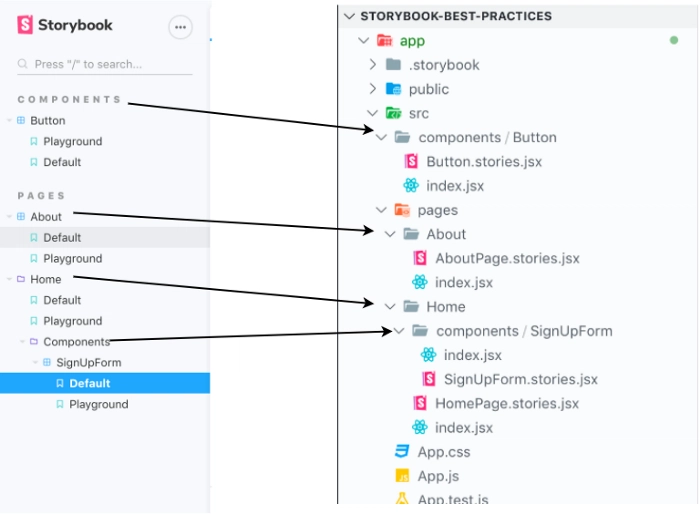
Task: Click the green modified-status dot beside app
Action: pyautogui.click(x=674, y=41)
